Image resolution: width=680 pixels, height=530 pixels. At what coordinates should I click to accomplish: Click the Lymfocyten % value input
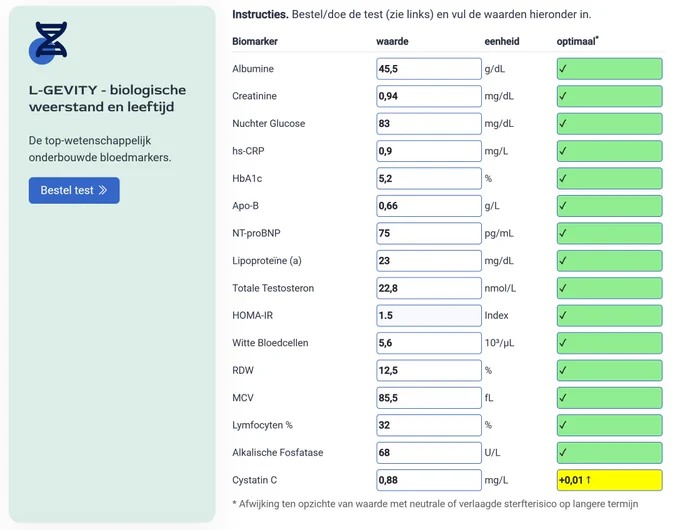[429, 425]
